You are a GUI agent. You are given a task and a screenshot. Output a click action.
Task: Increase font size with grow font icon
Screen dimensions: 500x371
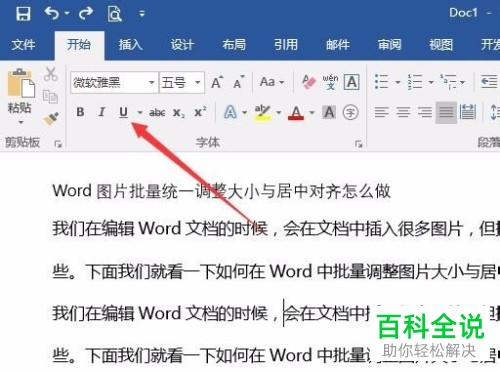tap(217, 82)
